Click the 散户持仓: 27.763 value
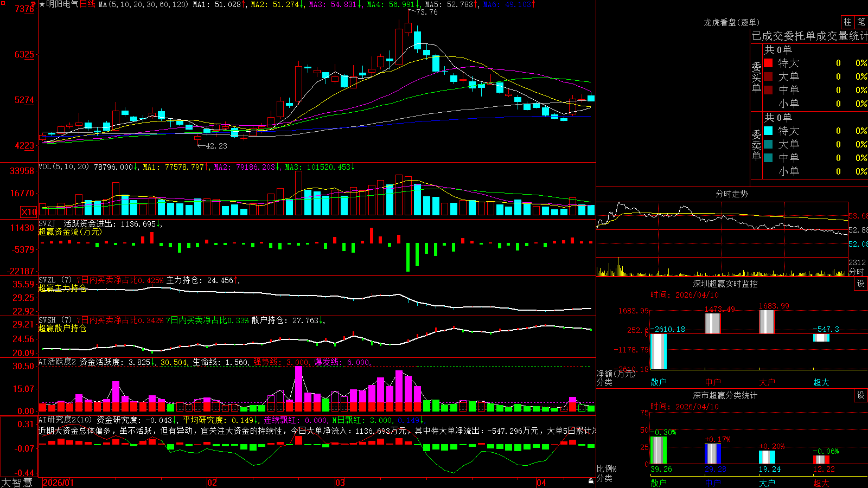This screenshot has width=868, height=488. (x=285, y=320)
